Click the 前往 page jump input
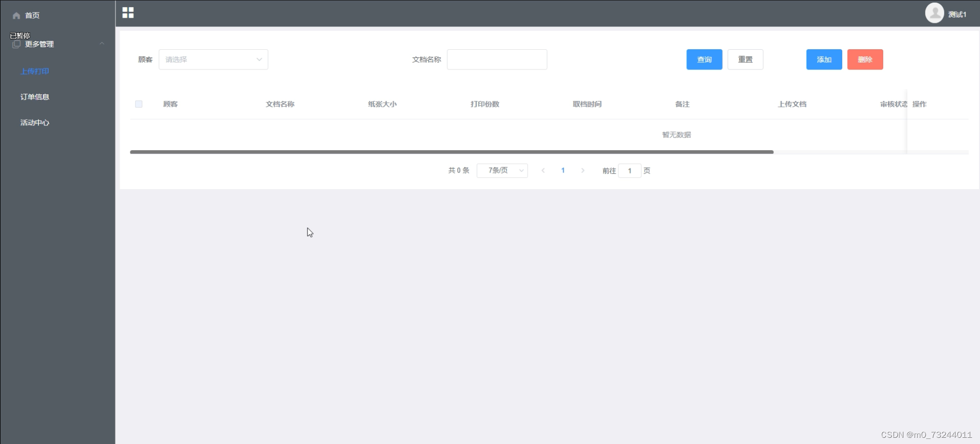 tap(630, 170)
